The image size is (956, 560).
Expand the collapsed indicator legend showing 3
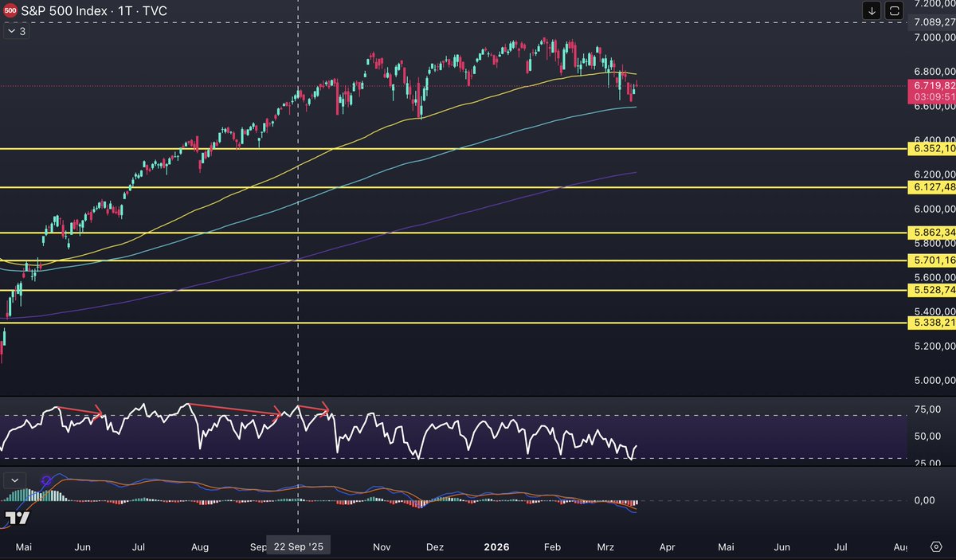[x=16, y=32]
